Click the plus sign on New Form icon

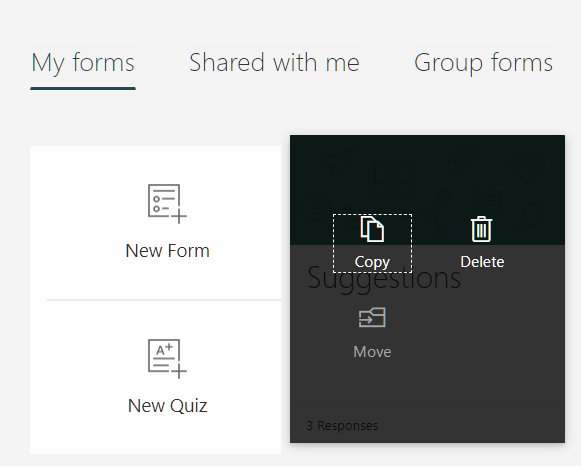click(179, 216)
